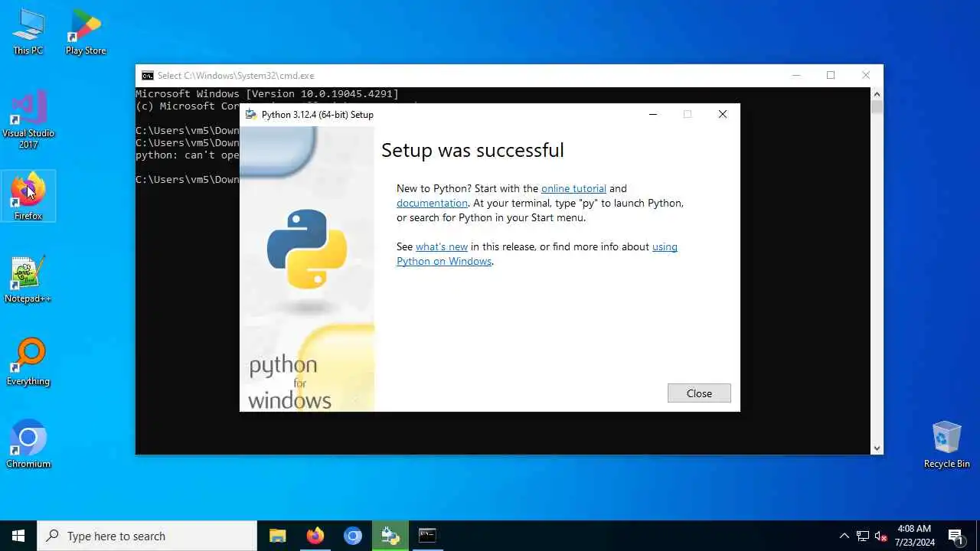Click cmd window scrollbar down arrow
This screenshot has height=551, width=980.
(877, 448)
